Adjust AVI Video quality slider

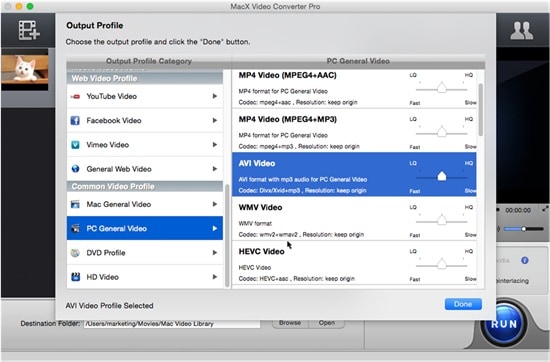[442, 176]
